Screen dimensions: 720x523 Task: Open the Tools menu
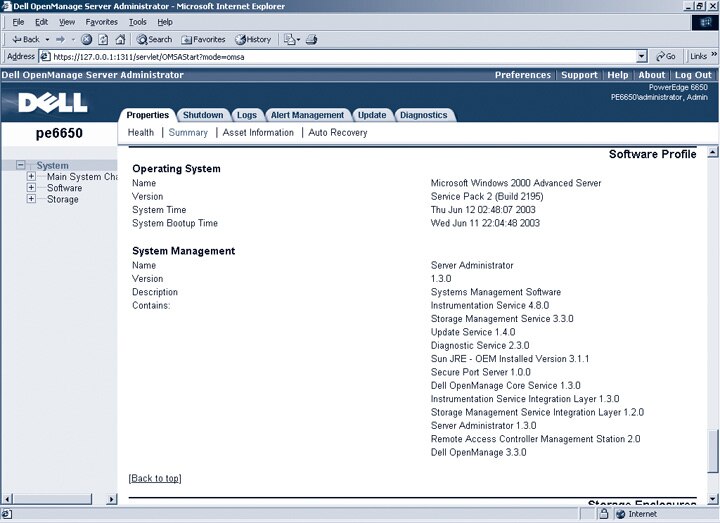[x=137, y=22]
